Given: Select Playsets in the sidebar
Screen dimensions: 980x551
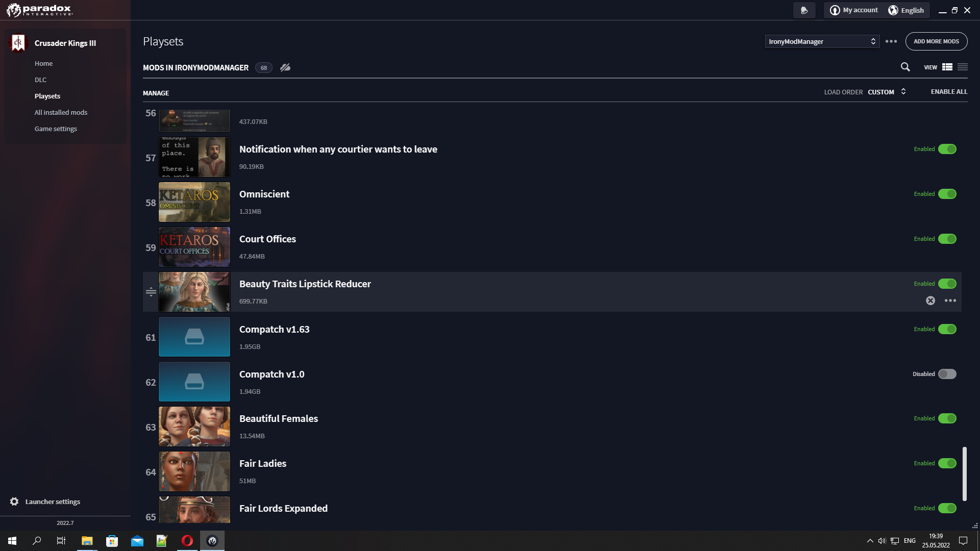Looking at the screenshot, I should click(47, 96).
